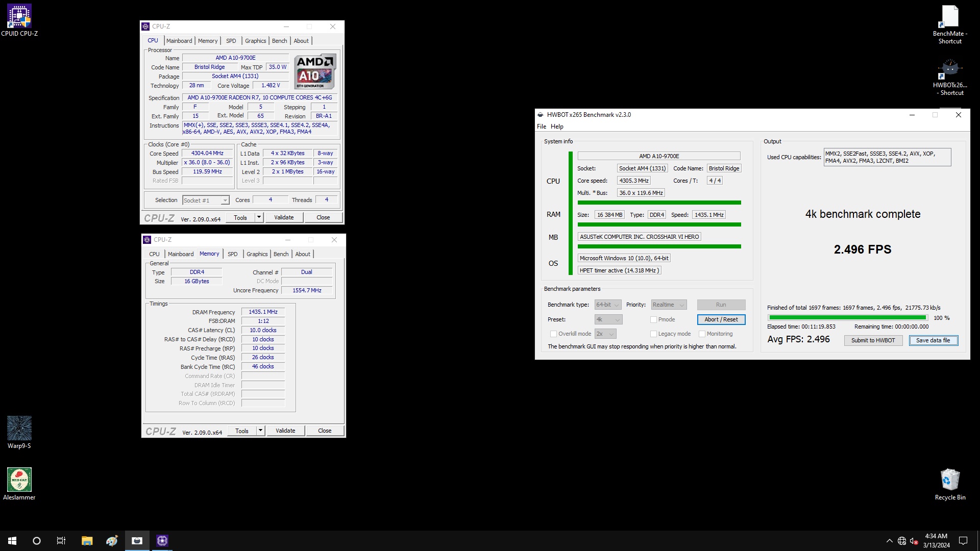The image size is (980, 551).
Task: Open About tab in Memory CPU-Z window
Action: click(x=303, y=254)
